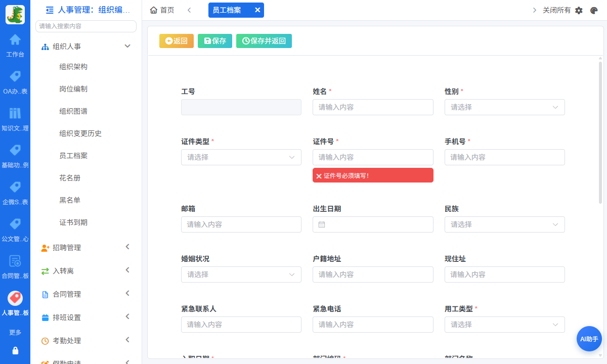607x364 pixels.
Task: Click the 合同管理 document icon
Action: click(x=45, y=294)
